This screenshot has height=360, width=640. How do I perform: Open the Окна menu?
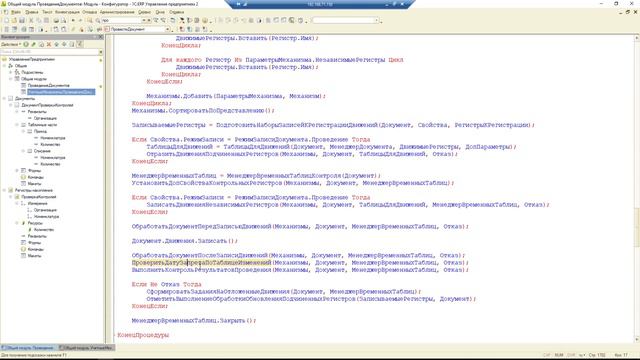(x=160, y=12)
